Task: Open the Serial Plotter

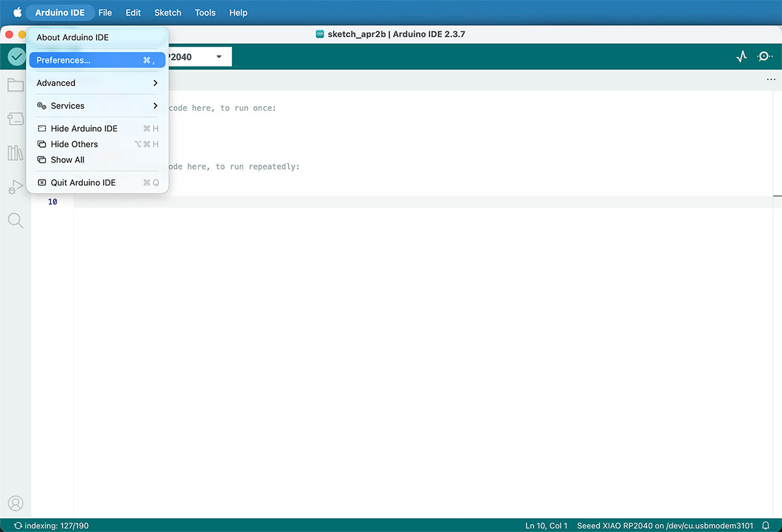Action: 742,57
